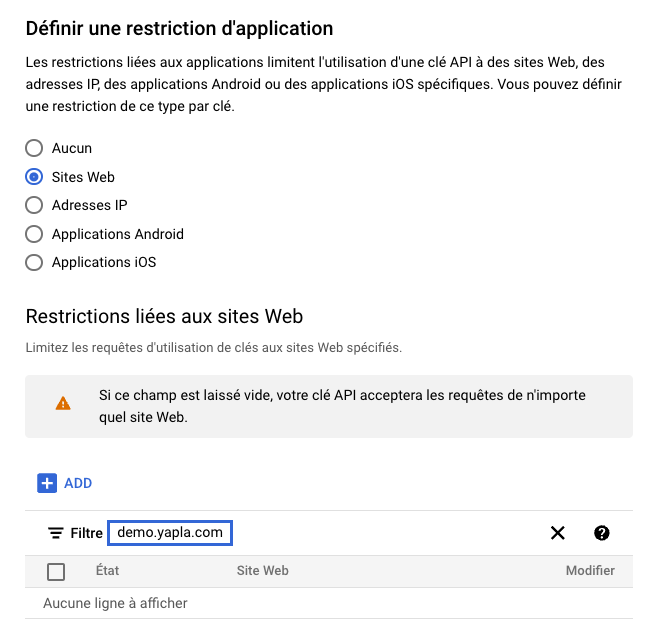
Task: Click the Filtre label
Action: tap(87, 533)
